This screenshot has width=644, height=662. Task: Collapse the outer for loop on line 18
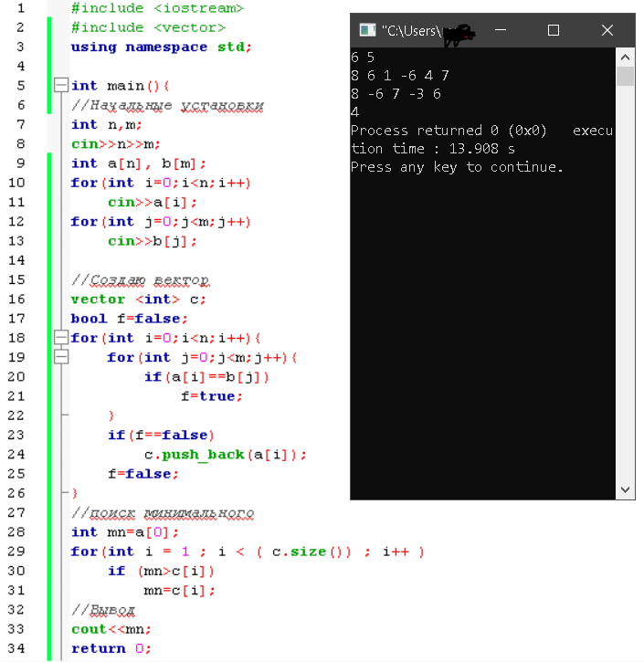[x=61, y=338]
